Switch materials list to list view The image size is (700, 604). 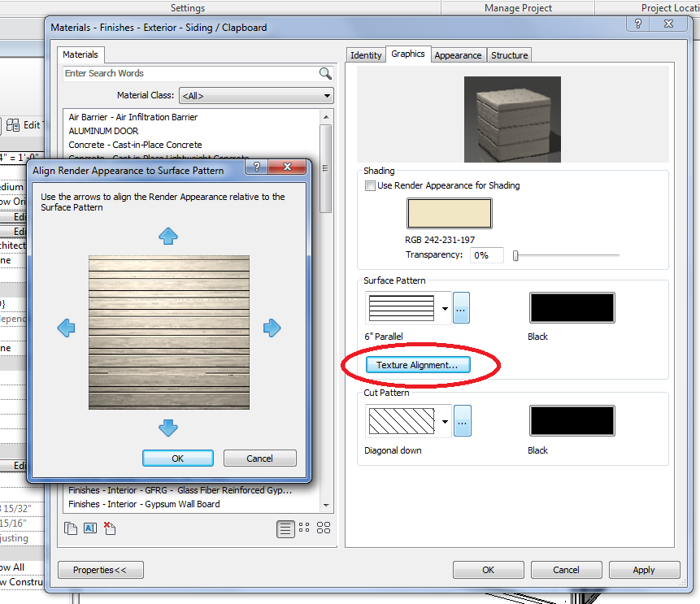pos(285,529)
